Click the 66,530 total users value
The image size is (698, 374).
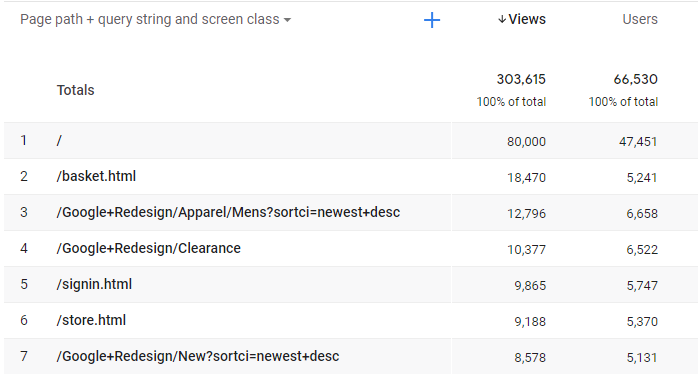pos(636,79)
